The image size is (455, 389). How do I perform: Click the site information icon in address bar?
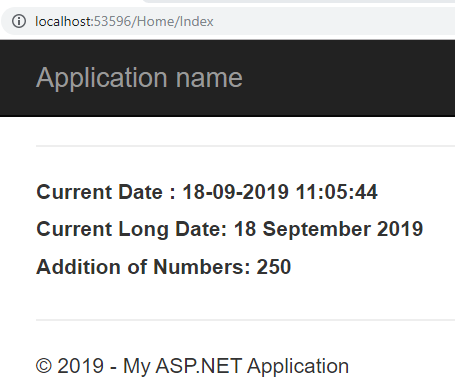pos(19,21)
